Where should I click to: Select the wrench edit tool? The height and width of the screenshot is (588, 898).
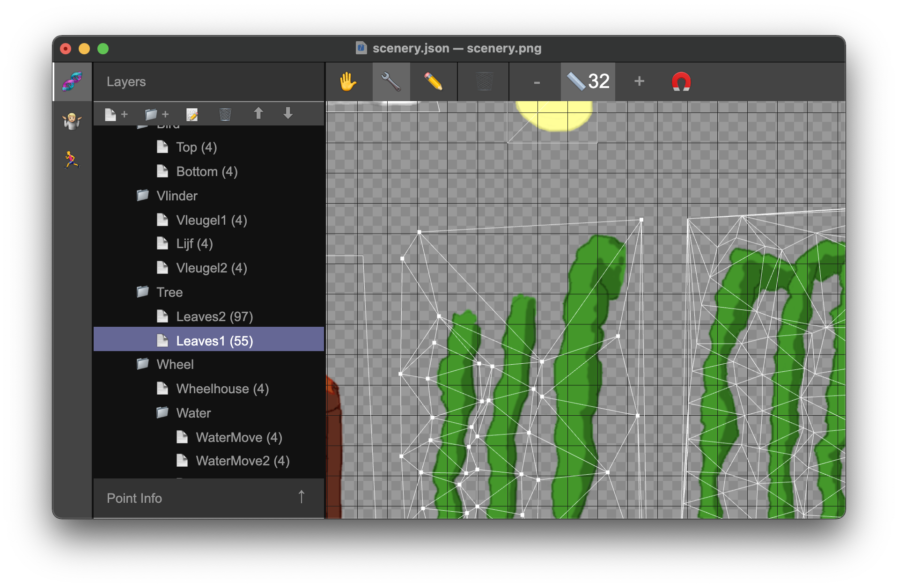tap(391, 82)
